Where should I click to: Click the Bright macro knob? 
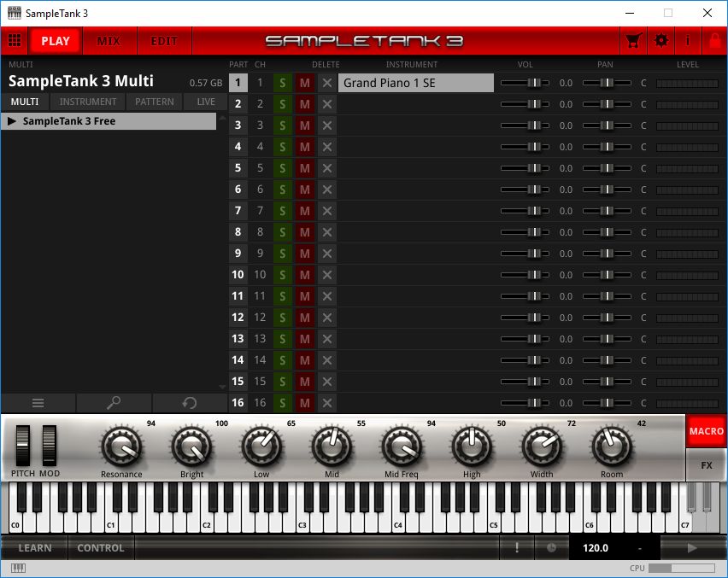point(191,447)
